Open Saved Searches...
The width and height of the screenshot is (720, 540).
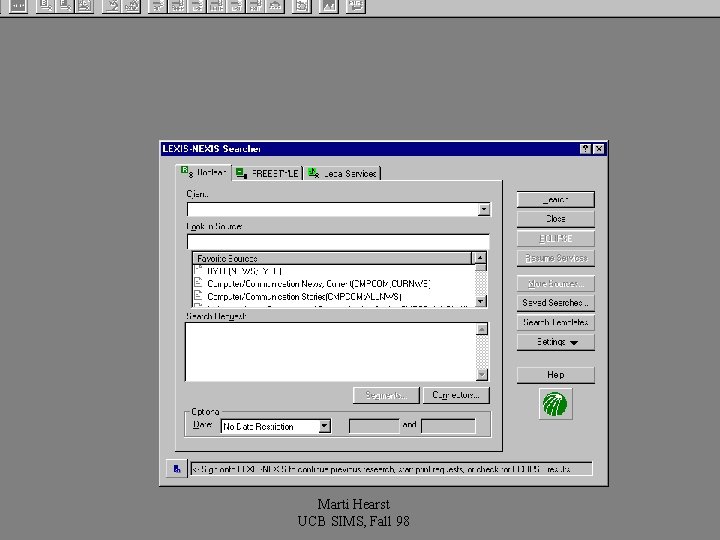click(556, 303)
